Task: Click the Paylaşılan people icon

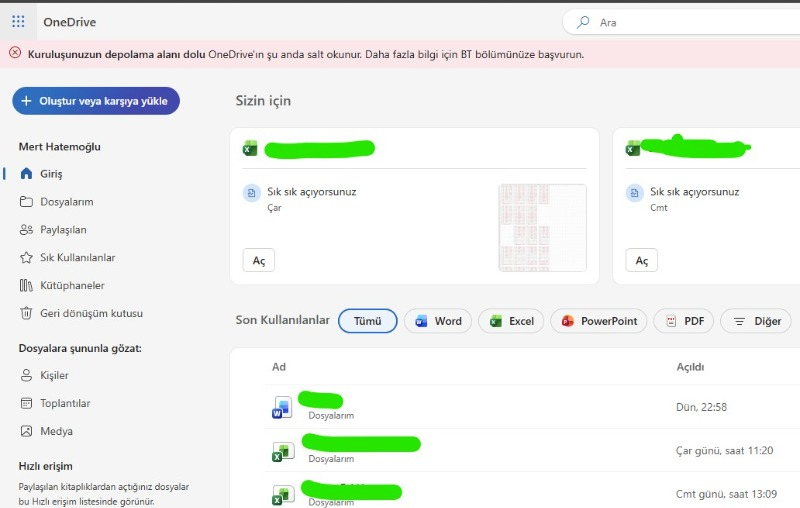Action: [26, 230]
